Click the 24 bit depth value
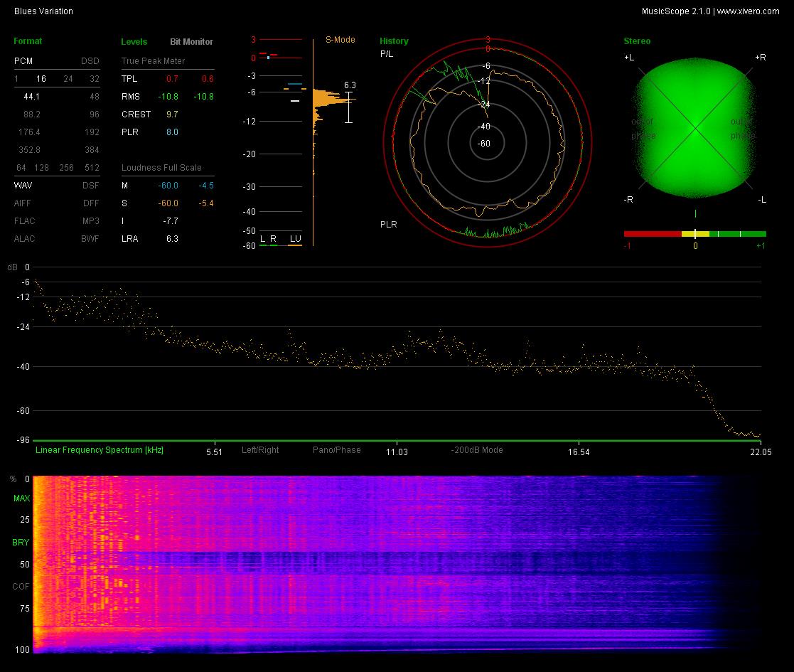794x672 pixels. click(x=68, y=78)
